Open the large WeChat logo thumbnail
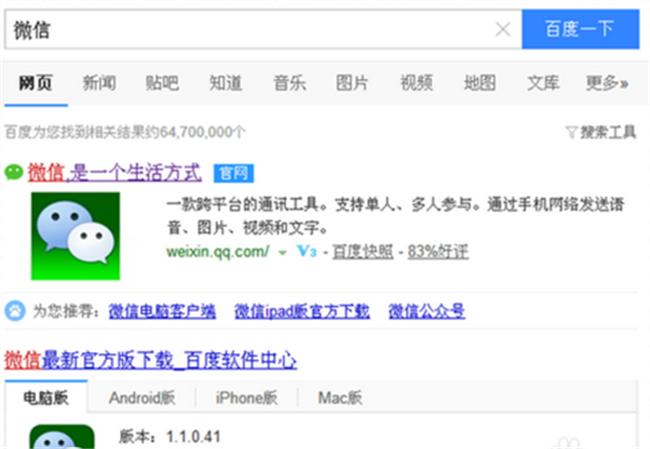Viewport: 650px width, 449px height. pos(75,236)
